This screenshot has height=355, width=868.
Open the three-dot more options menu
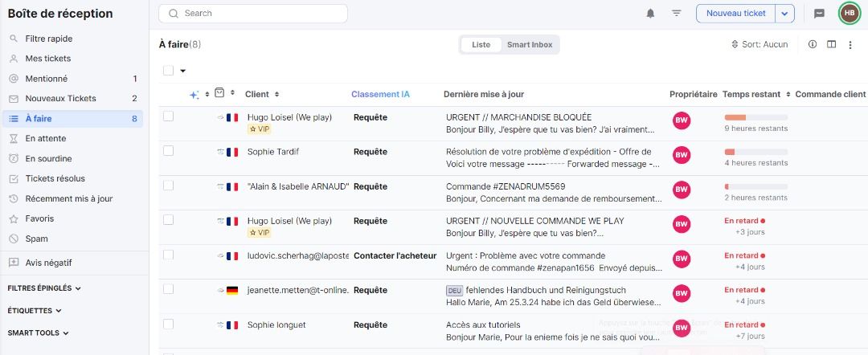coord(850,45)
